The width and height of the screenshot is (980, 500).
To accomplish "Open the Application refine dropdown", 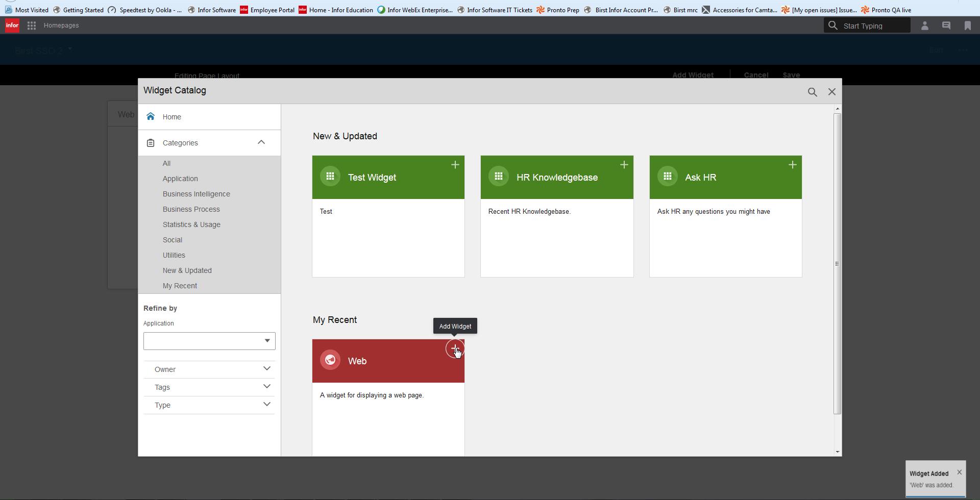I will (x=209, y=341).
